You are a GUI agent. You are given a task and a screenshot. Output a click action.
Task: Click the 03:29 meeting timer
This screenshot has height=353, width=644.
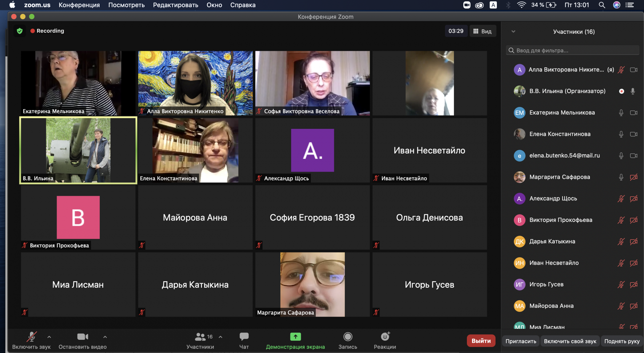coord(456,31)
